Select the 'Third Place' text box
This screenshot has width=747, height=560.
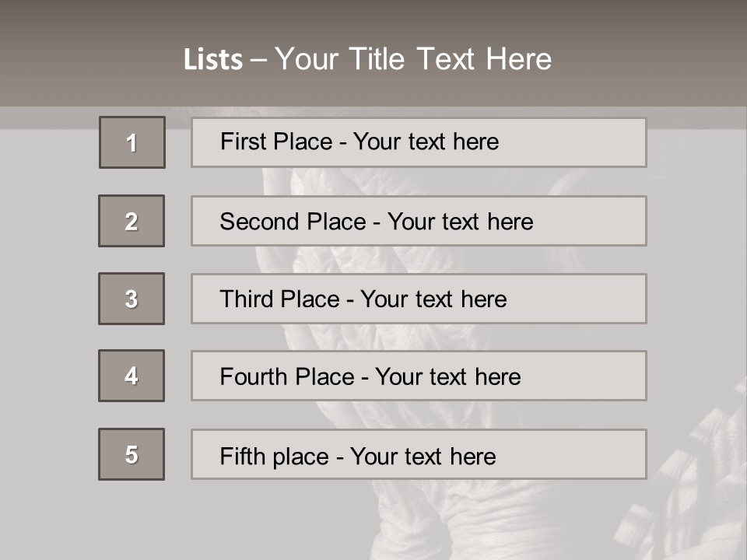pyautogui.click(x=419, y=299)
